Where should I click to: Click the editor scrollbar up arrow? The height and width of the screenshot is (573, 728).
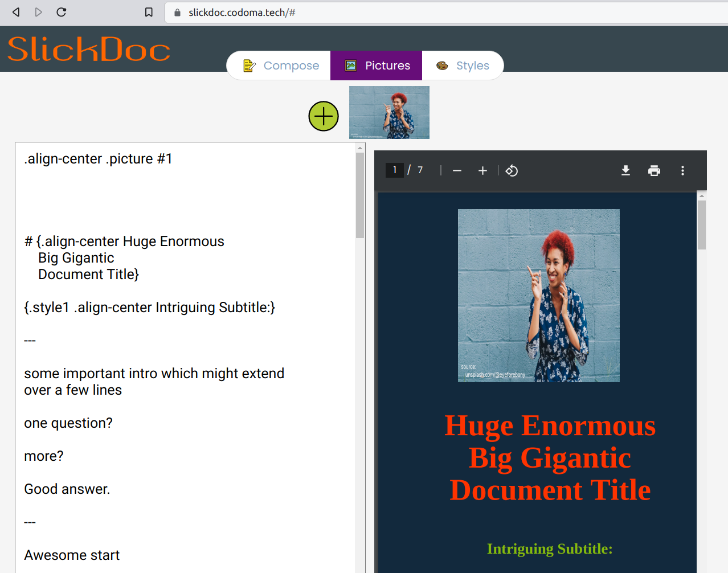360,148
